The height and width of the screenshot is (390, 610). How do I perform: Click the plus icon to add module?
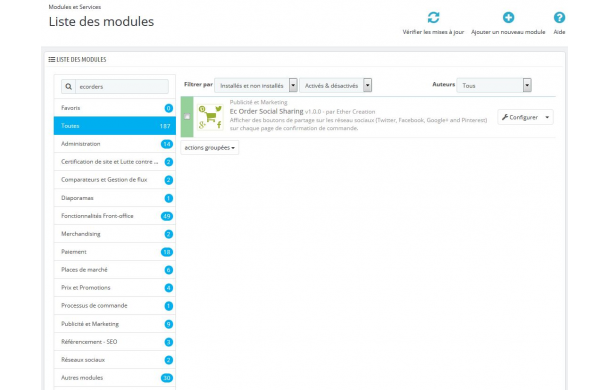(508, 18)
